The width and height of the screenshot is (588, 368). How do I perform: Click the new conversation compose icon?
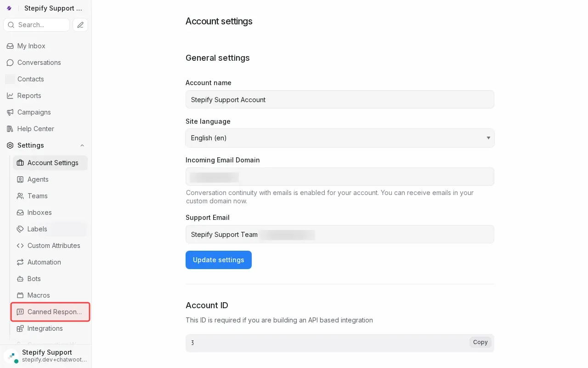tap(80, 25)
